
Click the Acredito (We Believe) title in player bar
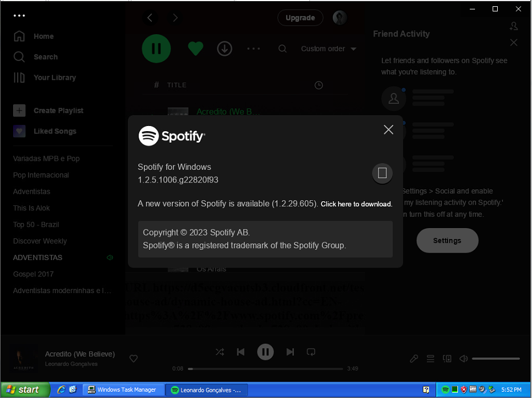tap(80, 354)
